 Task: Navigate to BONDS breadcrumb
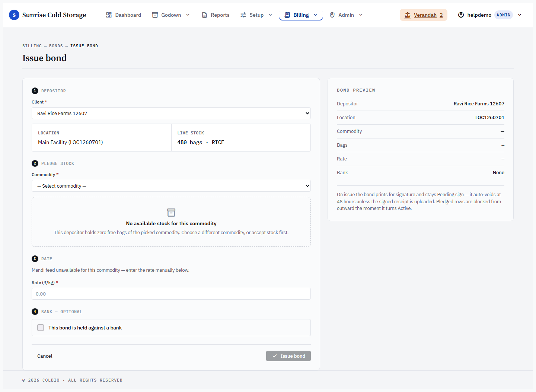[x=56, y=46]
